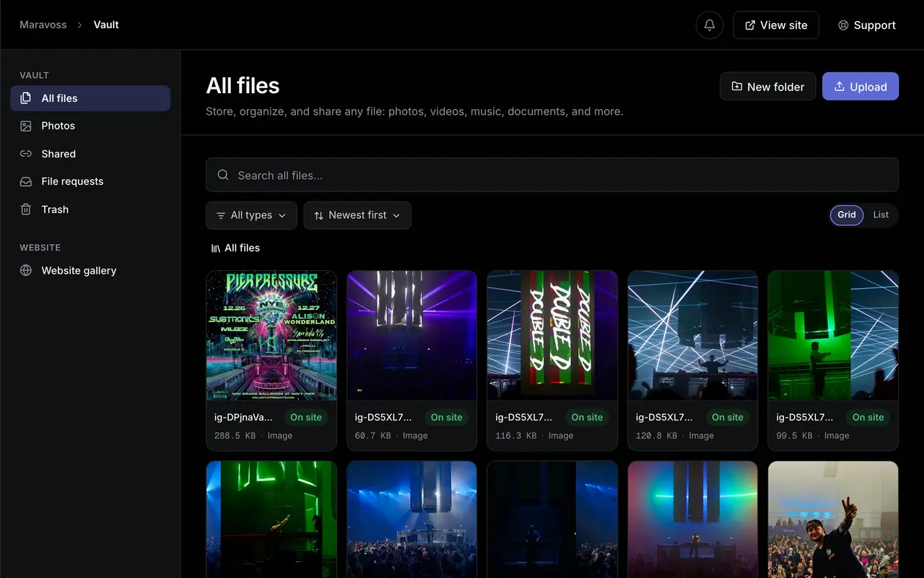
Task: Switch to List view
Action: [881, 215]
